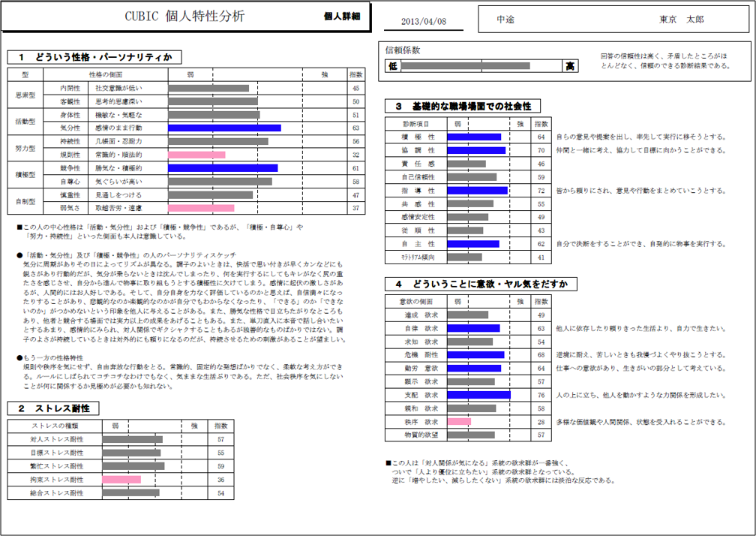756x536 pixels.
Task: Click the blue 支配 欲求 bar
Action: click(478, 395)
